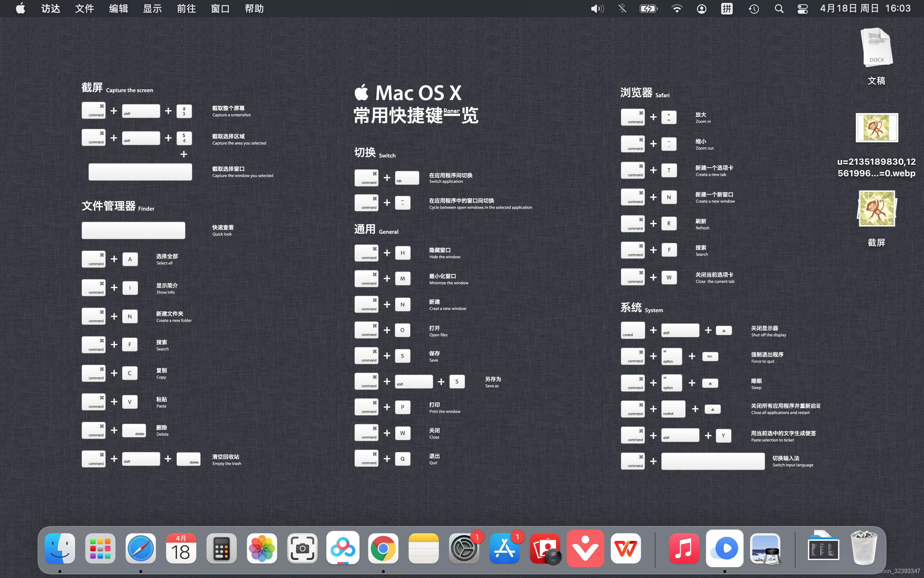Open the Apple menu

click(21, 8)
